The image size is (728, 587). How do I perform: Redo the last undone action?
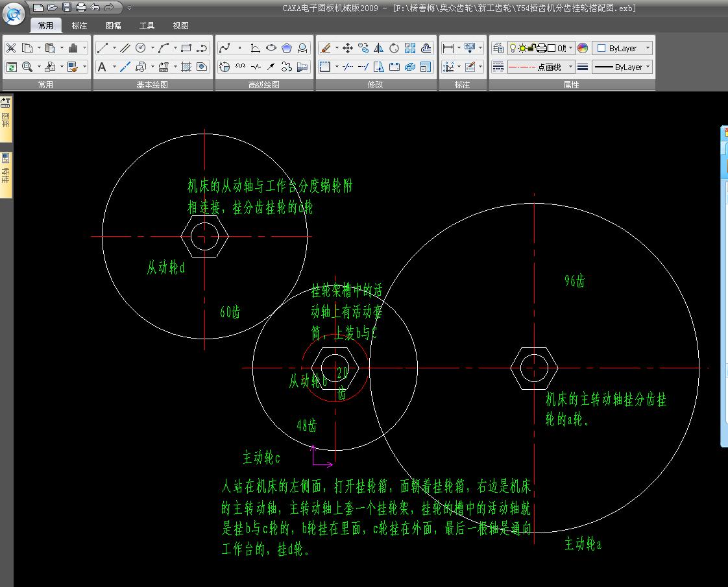[x=110, y=7]
